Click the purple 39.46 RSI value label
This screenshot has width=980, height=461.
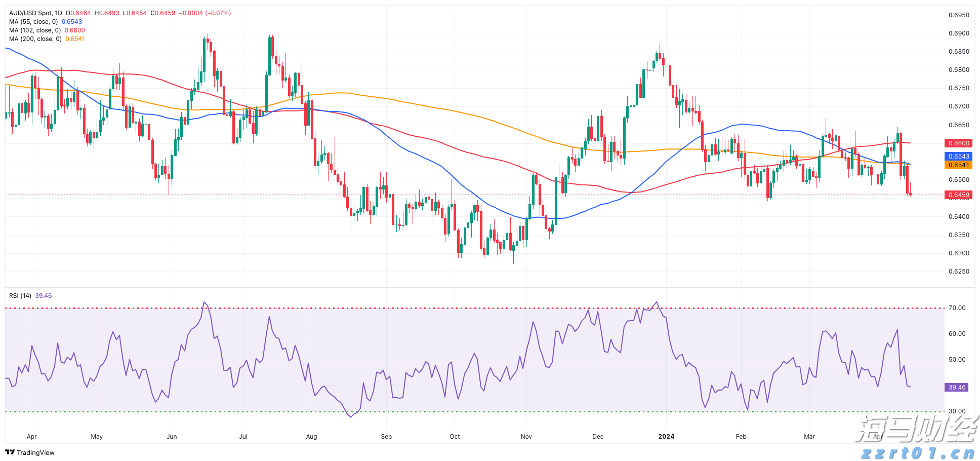coord(957,388)
